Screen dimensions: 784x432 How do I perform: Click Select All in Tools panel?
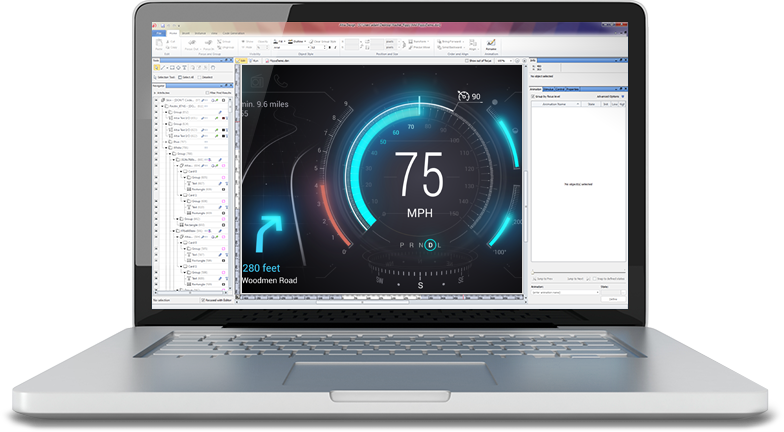click(186, 77)
